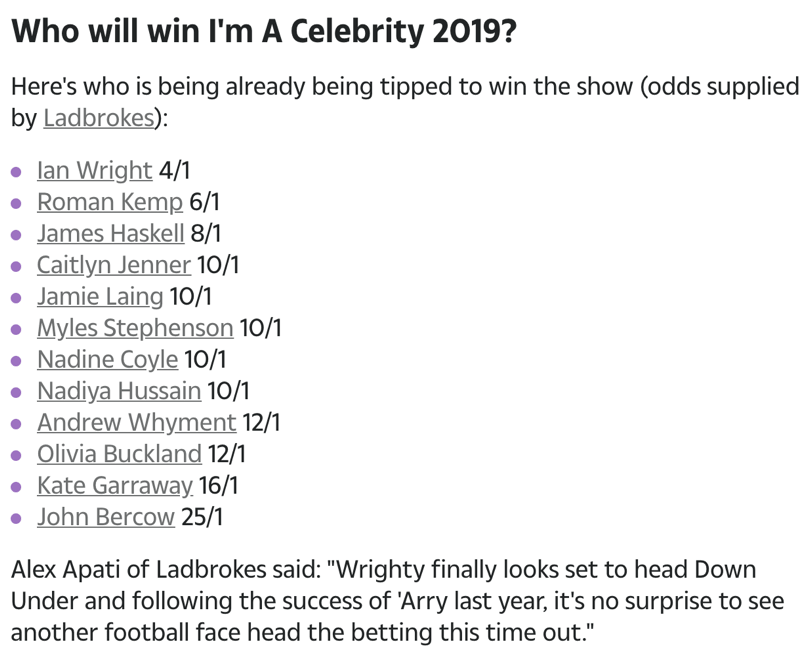Open the Andrew Whyment link
The image size is (808, 652).
click(137, 422)
